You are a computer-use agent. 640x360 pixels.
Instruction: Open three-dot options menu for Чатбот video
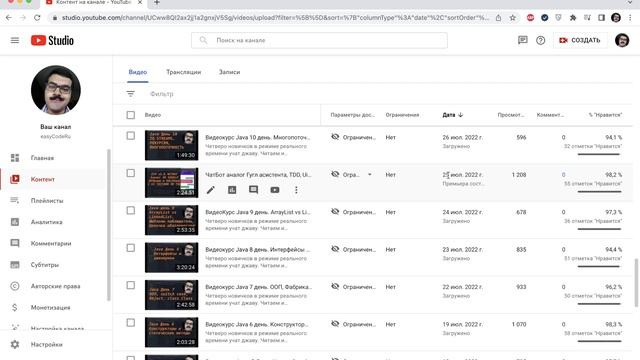pos(296,190)
